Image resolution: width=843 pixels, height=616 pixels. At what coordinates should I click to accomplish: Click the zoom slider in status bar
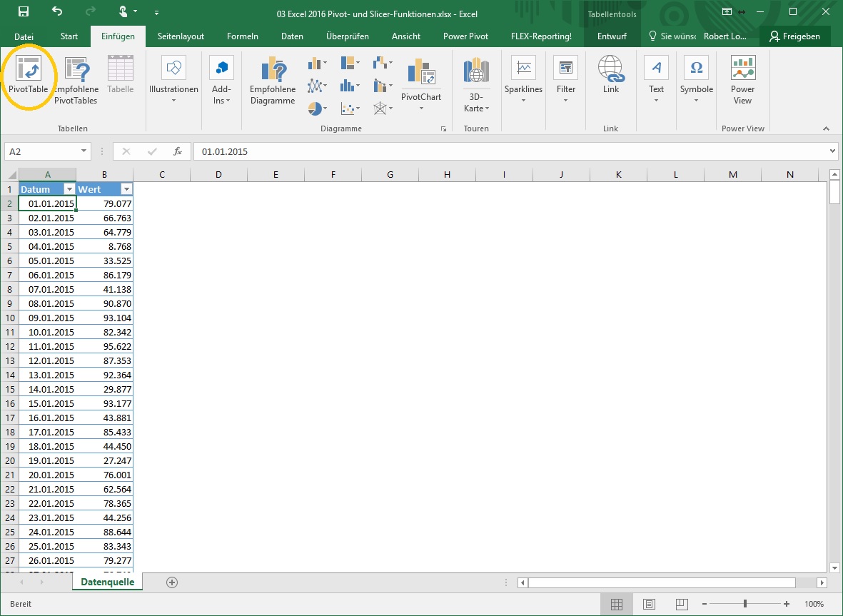coord(744,604)
